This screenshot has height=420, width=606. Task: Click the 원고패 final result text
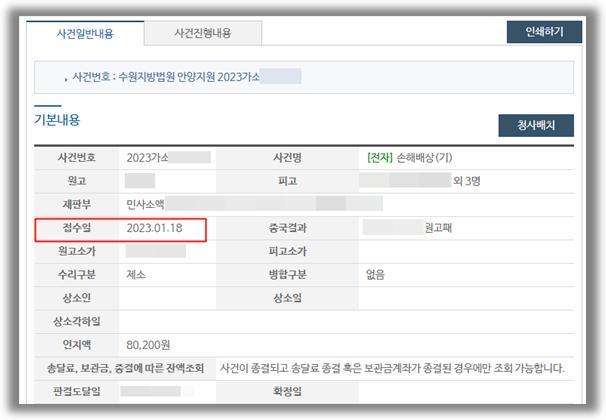(x=441, y=228)
